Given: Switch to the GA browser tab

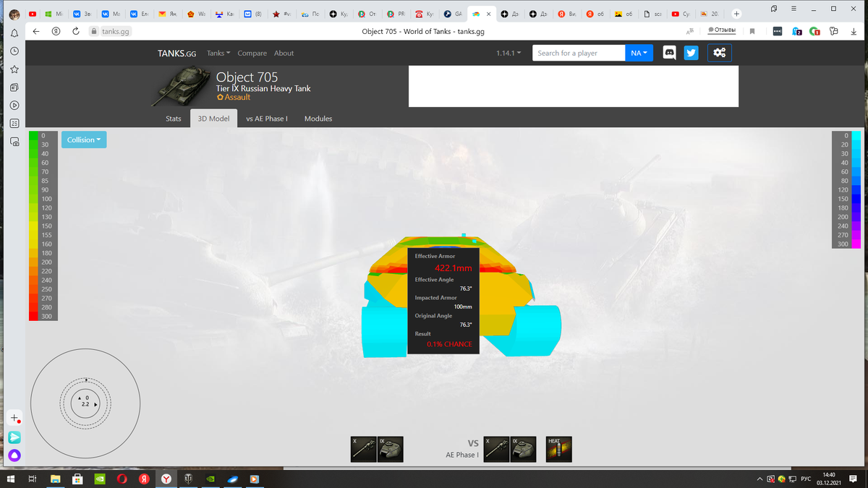Looking at the screenshot, I should (x=452, y=14).
